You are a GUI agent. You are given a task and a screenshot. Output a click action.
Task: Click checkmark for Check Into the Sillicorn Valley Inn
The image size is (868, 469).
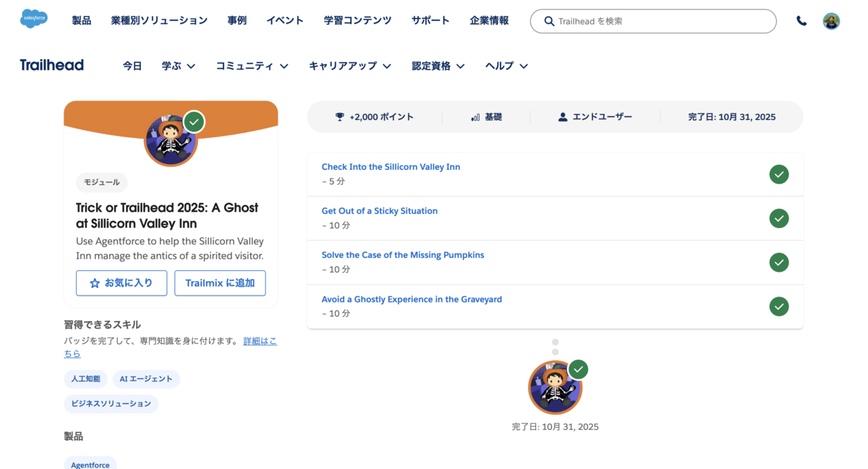779,174
